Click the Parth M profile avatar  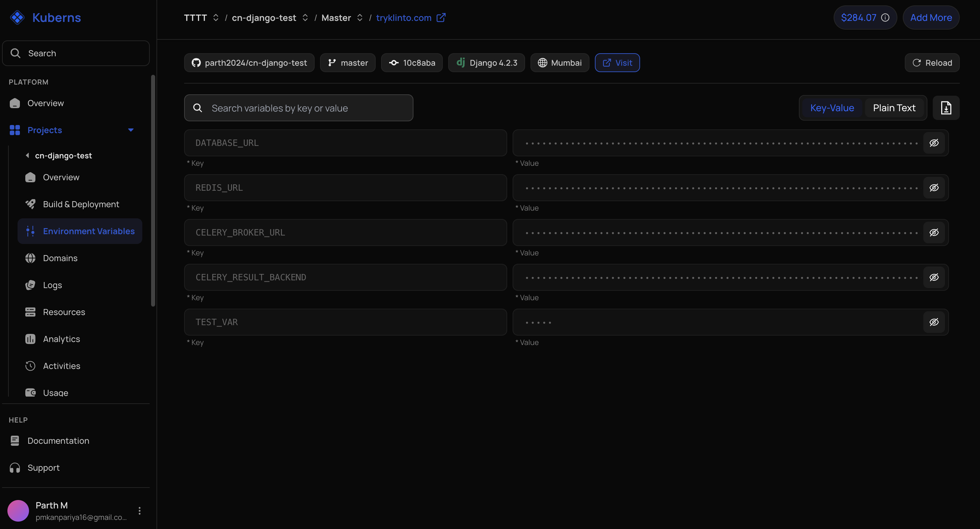pos(18,511)
